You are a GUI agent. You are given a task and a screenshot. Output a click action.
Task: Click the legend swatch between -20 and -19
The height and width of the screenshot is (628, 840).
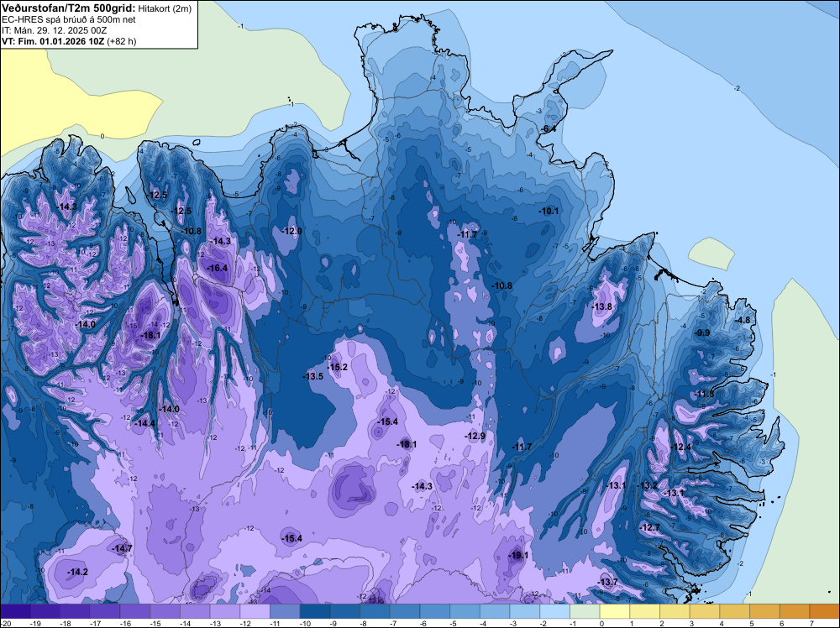(15, 611)
